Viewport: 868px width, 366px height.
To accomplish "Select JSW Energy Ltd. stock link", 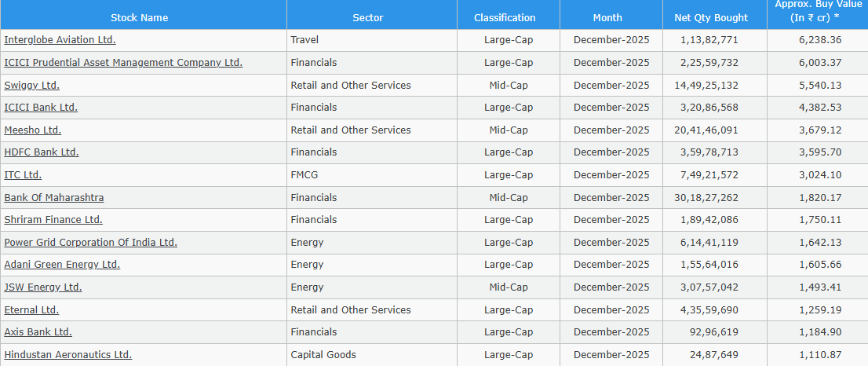I will click(x=43, y=287).
